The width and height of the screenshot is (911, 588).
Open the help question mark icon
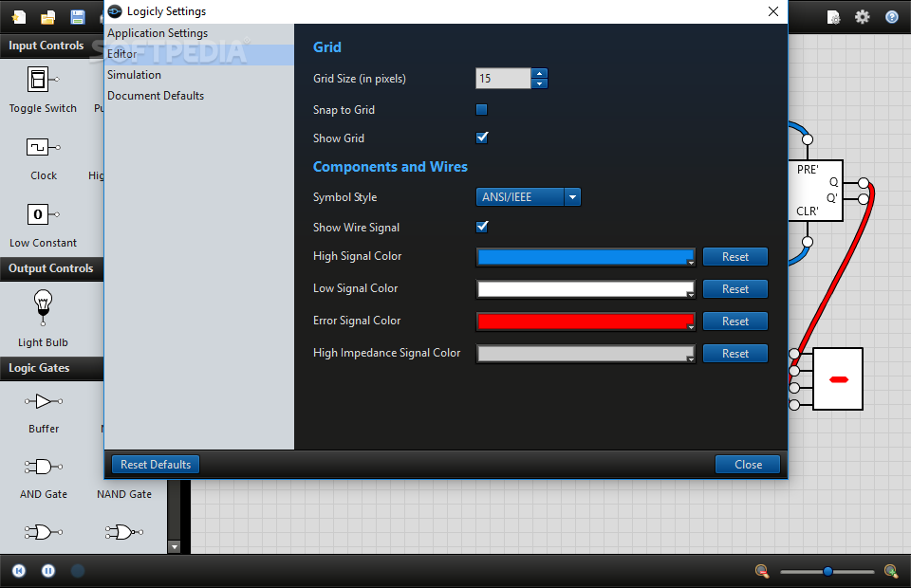tap(892, 17)
